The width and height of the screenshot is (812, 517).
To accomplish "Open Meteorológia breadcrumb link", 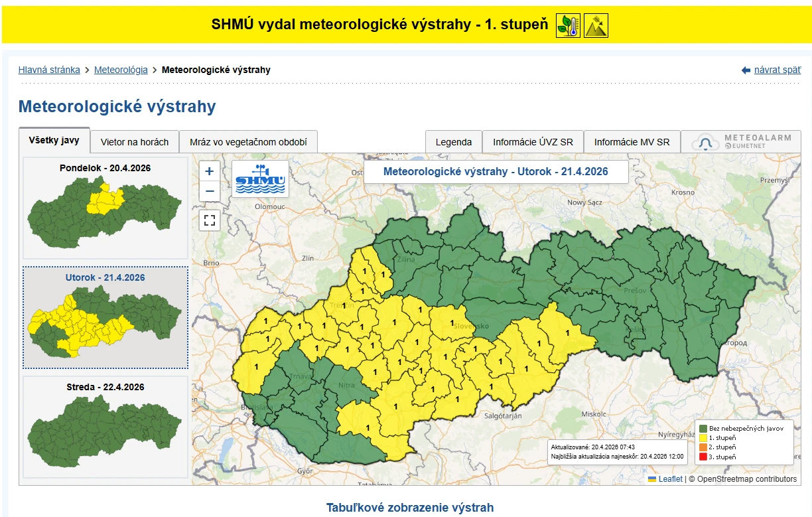I will click(x=121, y=70).
